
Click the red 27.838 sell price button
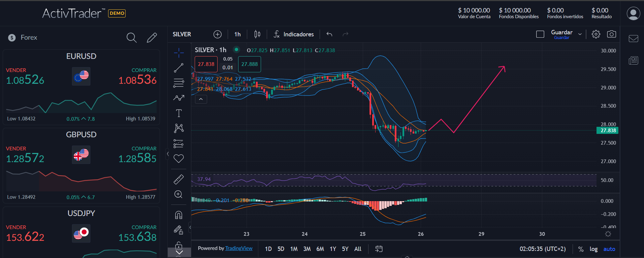206,64
